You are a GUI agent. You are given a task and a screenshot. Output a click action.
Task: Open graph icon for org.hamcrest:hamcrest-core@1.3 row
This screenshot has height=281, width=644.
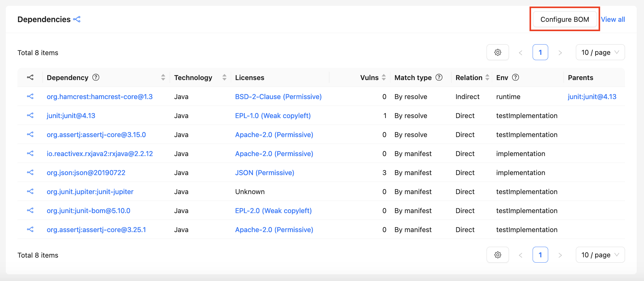pyautogui.click(x=30, y=97)
